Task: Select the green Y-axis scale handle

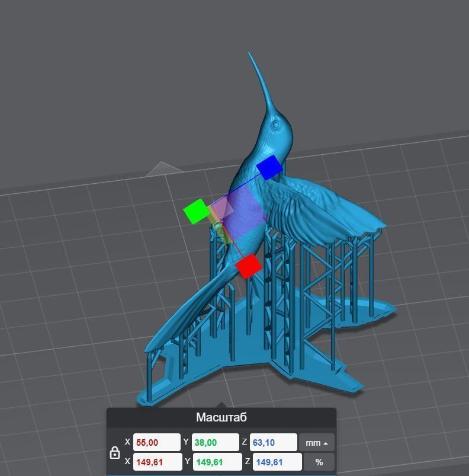Action: click(x=197, y=212)
